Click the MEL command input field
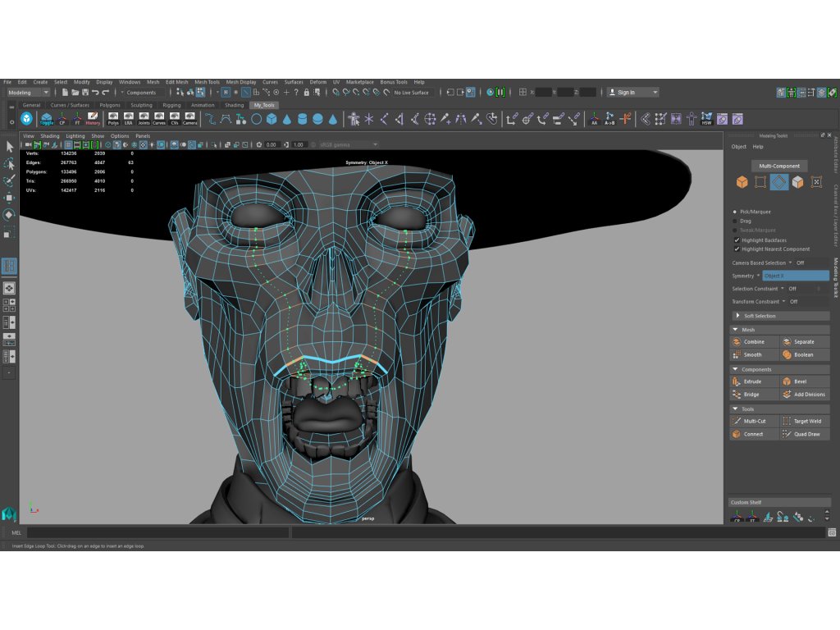 157,532
